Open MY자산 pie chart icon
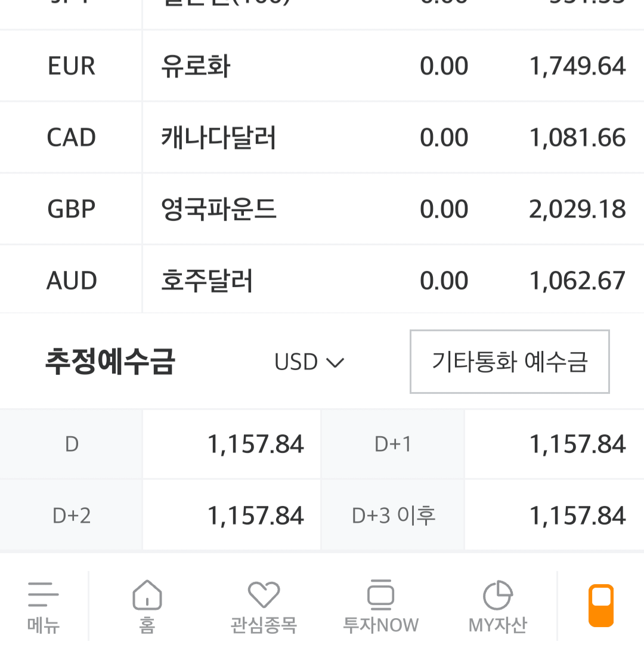This screenshot has width=644, height=654. tap(497, 595)
